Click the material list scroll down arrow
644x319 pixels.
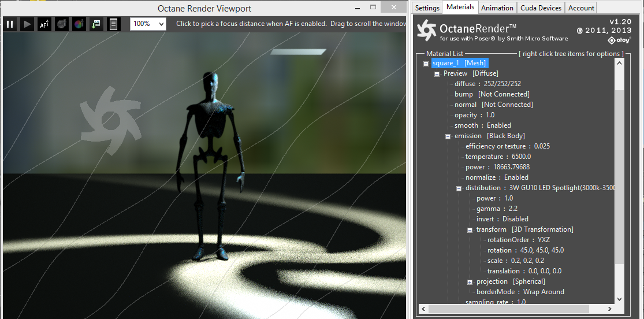click(x=619, y=299)
